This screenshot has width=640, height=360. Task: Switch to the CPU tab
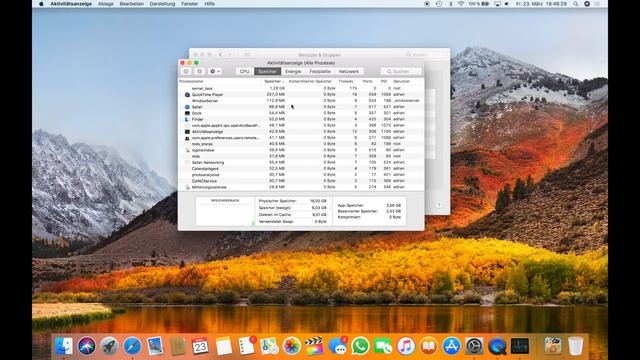pos(244,71)
